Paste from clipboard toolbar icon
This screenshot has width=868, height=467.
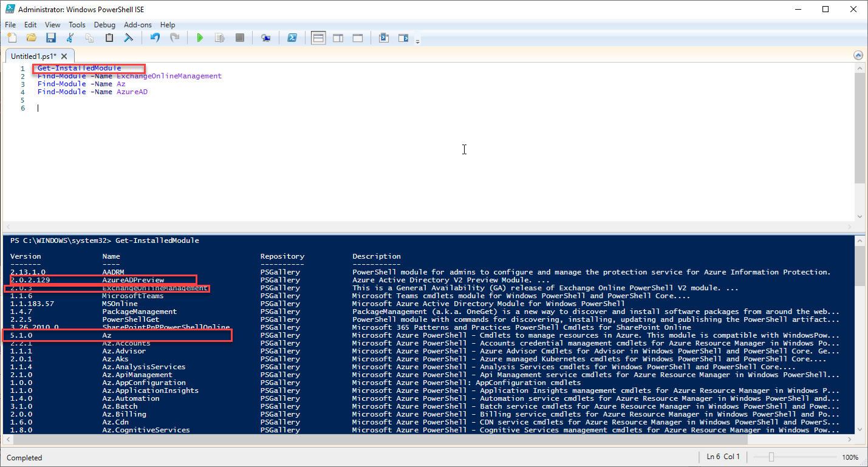pos(109,38)
